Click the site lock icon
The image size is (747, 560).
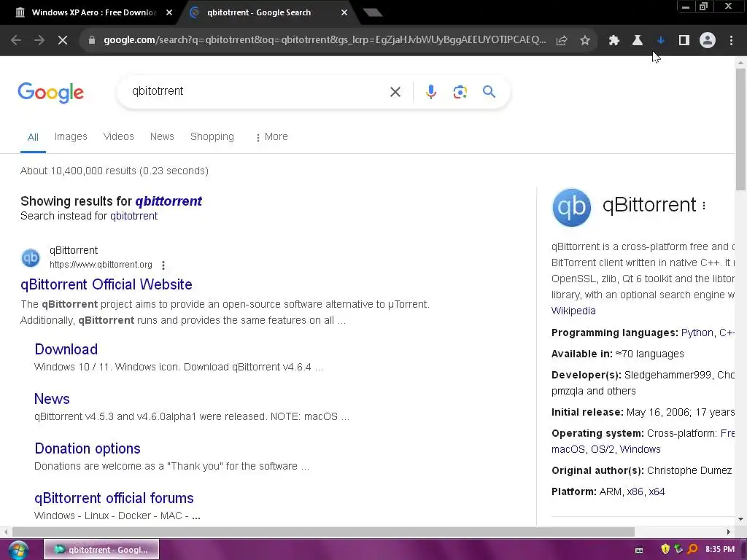coord(91,40)
